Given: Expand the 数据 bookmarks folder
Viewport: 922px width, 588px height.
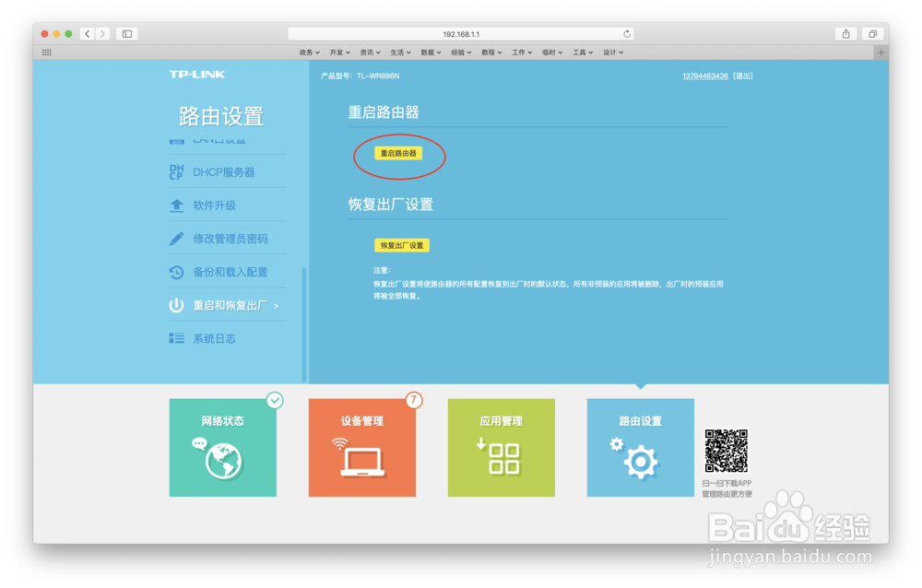Looking at the screenshot, I should click(431, 53).
